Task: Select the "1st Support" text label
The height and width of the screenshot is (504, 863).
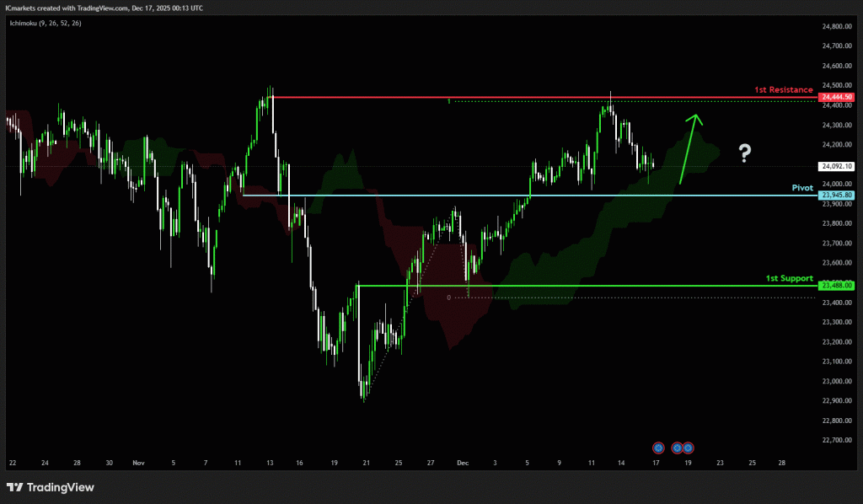Action: [x=789, y=278]
